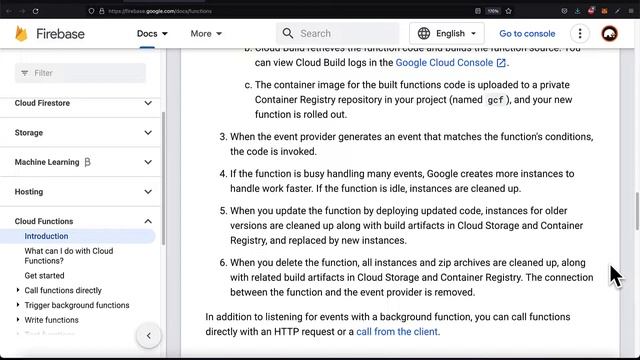The image size is (640, 360).
Task: Open tracking protection shield in address bar
Action: (x=91, y=11)
